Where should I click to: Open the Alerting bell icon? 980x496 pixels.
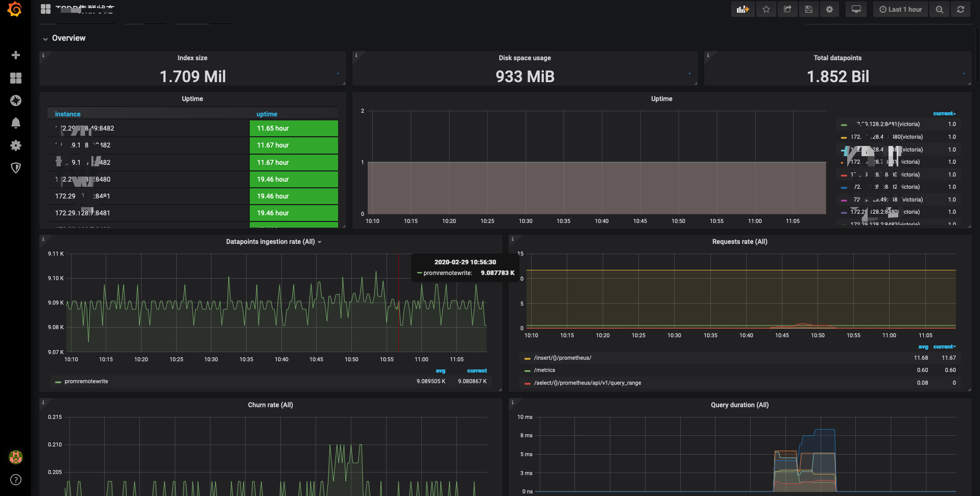coord(16,123)
